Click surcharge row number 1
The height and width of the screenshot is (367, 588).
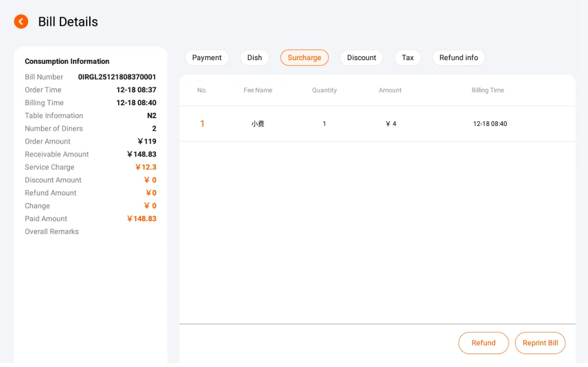click(202, 124)
